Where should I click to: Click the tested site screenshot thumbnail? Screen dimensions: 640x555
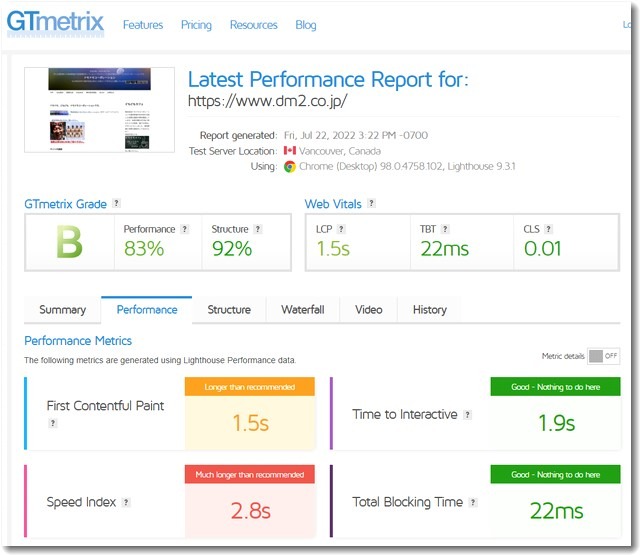[x=100, y=110]
